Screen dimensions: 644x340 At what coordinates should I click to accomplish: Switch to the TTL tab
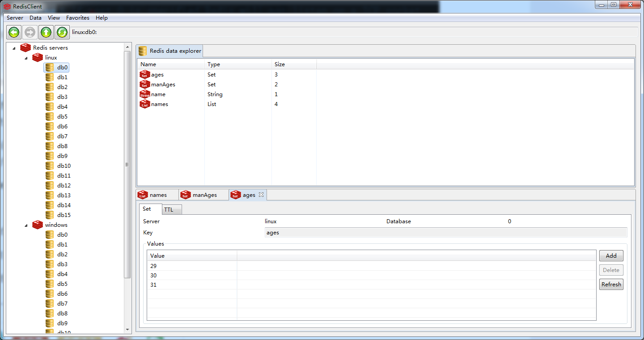[169, 210]
